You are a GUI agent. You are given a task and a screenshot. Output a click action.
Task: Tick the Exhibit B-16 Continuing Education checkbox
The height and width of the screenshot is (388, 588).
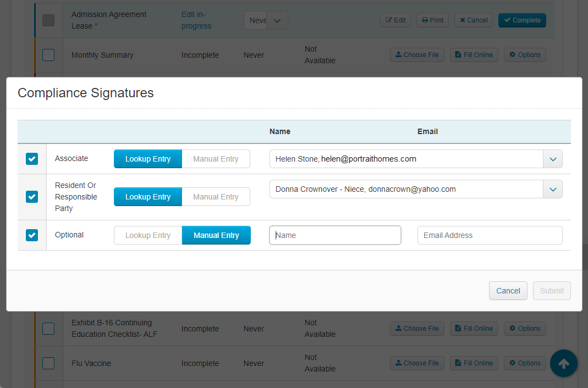tap(48, 329)
